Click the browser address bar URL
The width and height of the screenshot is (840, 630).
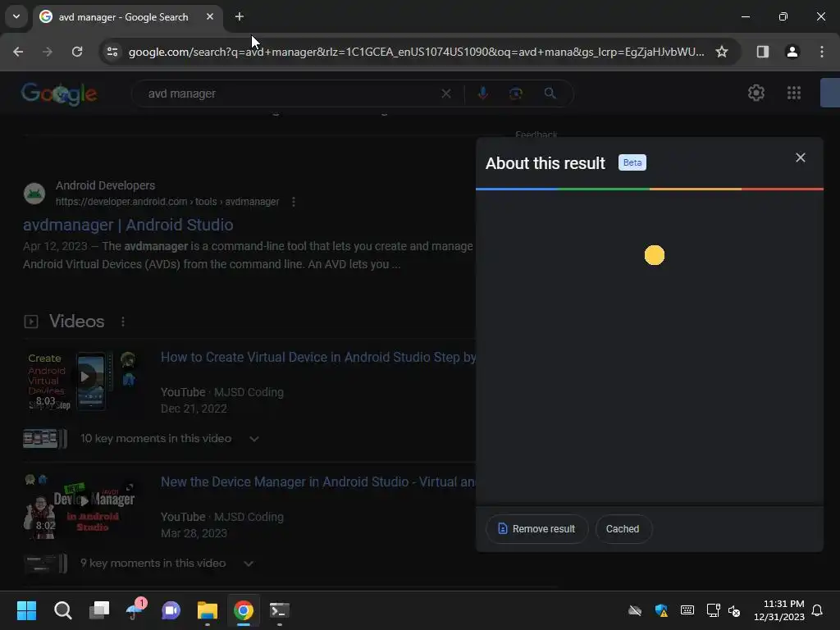point(416,52)
